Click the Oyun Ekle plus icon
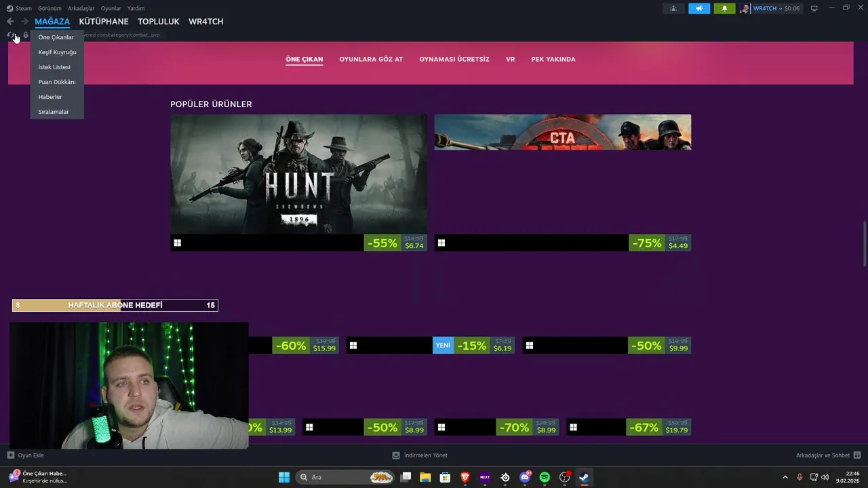Image resolution: width=868 pixels, height=488 pixels. pos(11,455)
